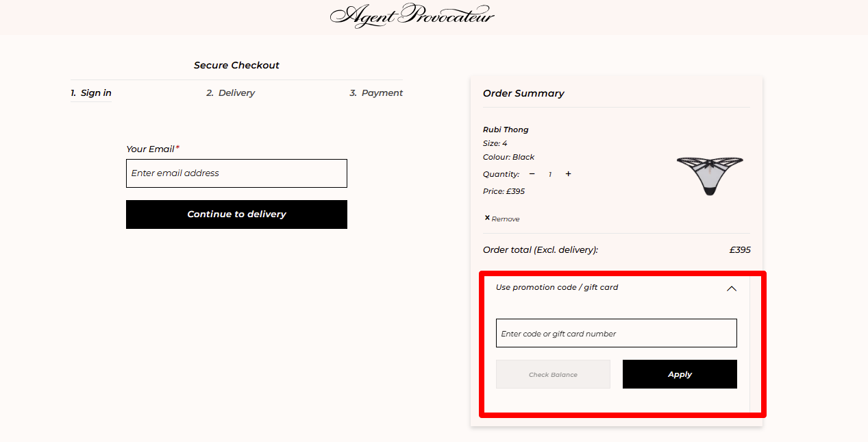Viewport: 868px width, 442px height.
Task: Select the Payment step
Action: [x=376, y=93]
